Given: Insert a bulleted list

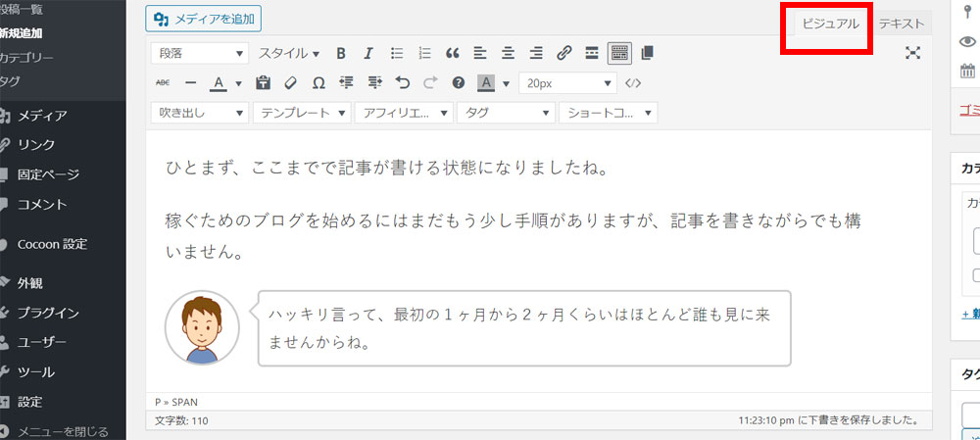Looking at the screenshot, I should tap(397, 53).
